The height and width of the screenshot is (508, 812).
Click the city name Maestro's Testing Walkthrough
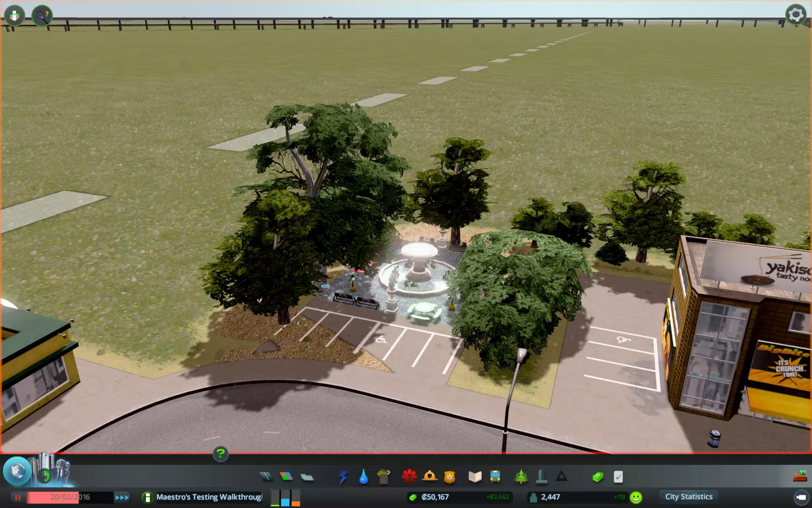(x=208, y=497)
